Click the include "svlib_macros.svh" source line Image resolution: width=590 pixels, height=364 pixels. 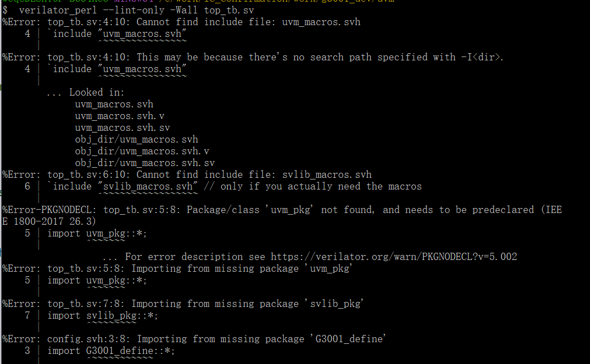tap(122, 186)
